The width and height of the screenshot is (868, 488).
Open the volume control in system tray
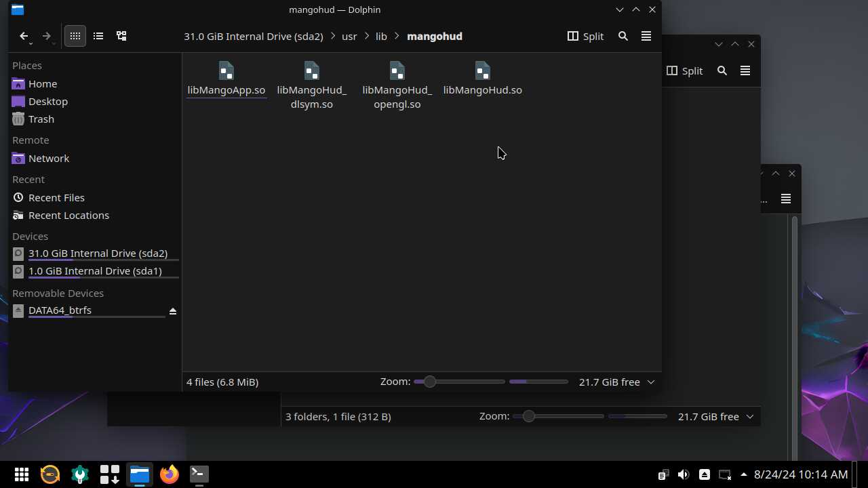684,474
